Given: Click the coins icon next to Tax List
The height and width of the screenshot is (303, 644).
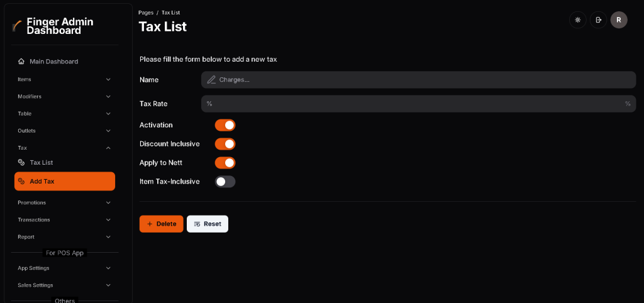Looking at the screenshot, I should (21, 163).
